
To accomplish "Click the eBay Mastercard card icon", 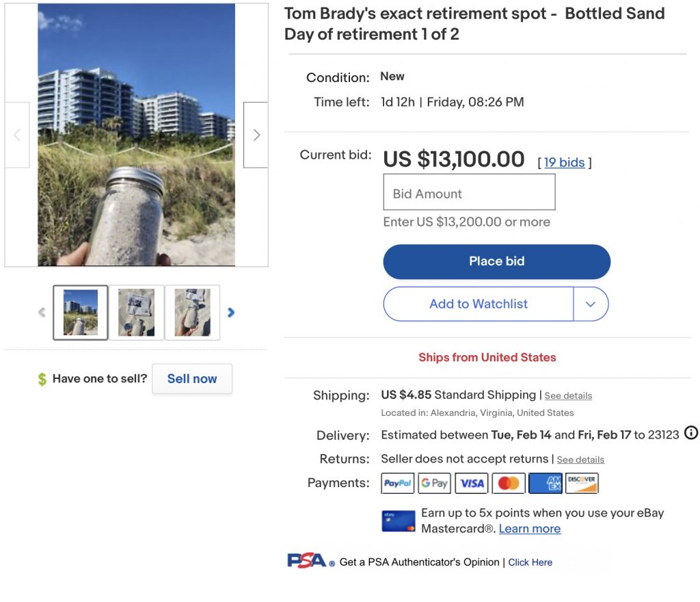I will (398, 520).
